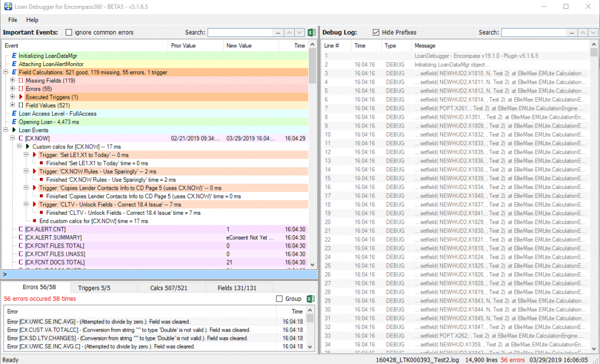Viewport: 600px width, 364px height.
Task: Export the errors list to Excel
Action: 311,298
